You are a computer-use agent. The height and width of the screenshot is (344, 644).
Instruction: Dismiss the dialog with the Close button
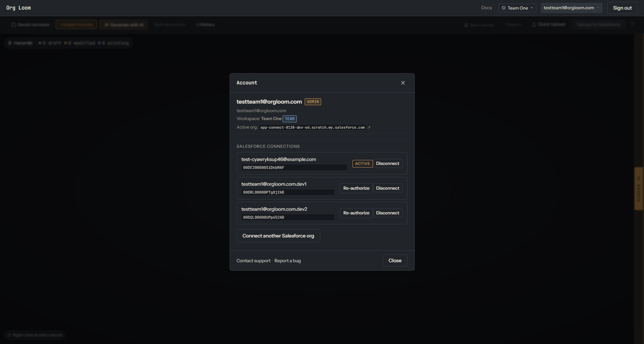(x=395, y=261)
